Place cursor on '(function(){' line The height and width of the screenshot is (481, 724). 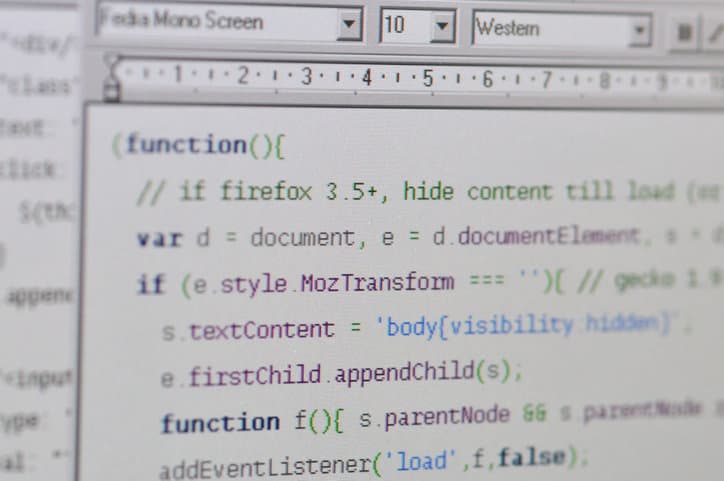click(199, 146)
